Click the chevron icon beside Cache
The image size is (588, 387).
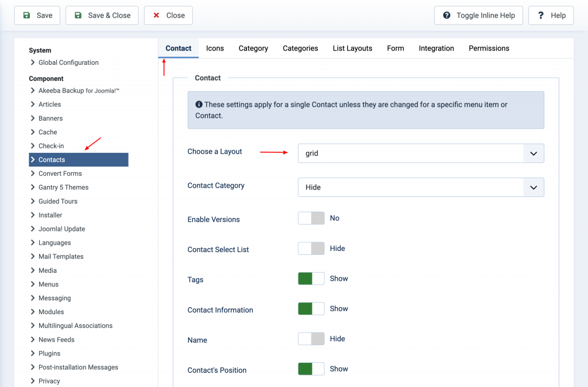(x=33, y=132)
